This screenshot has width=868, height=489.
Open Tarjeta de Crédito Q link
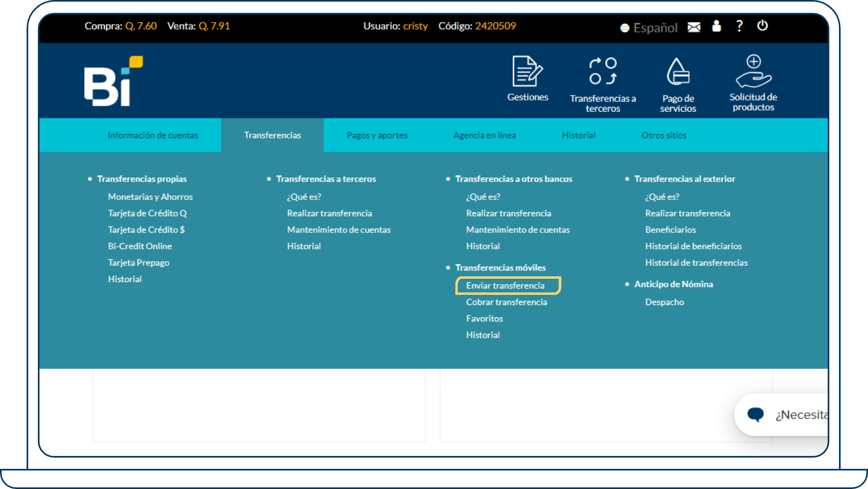(147, 213)
